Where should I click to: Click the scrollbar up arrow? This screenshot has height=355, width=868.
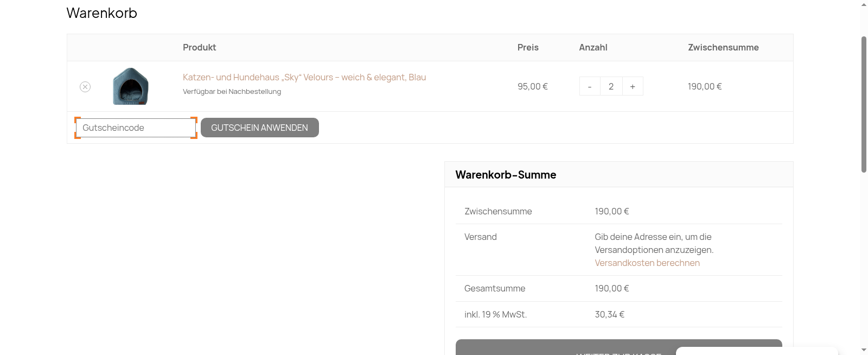[864, 4]
